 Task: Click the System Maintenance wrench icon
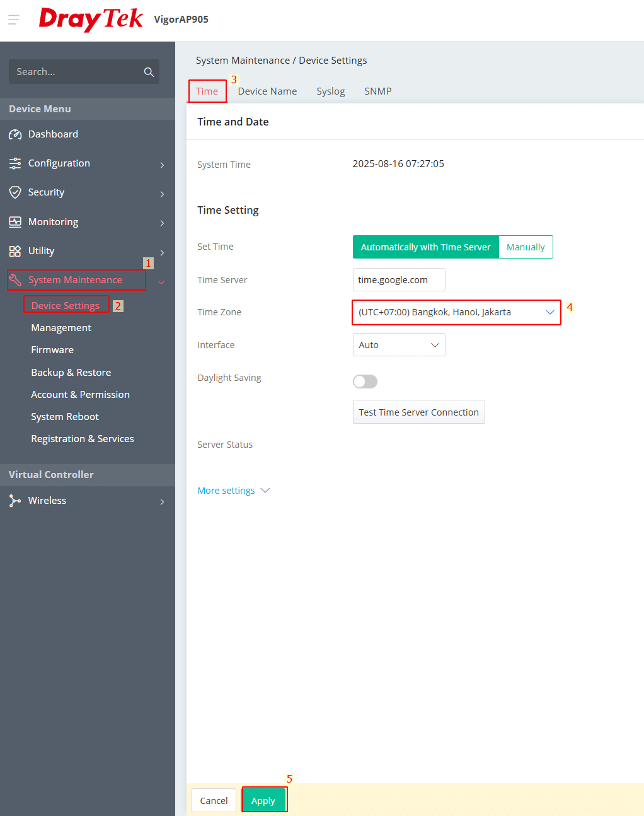coord(15,280)
